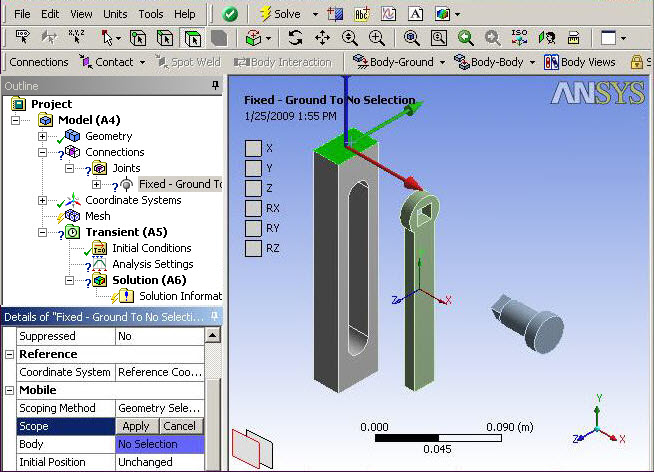Select Initial Conditions in the tree
Screen dimensions: 654x472
pos(152,248)
